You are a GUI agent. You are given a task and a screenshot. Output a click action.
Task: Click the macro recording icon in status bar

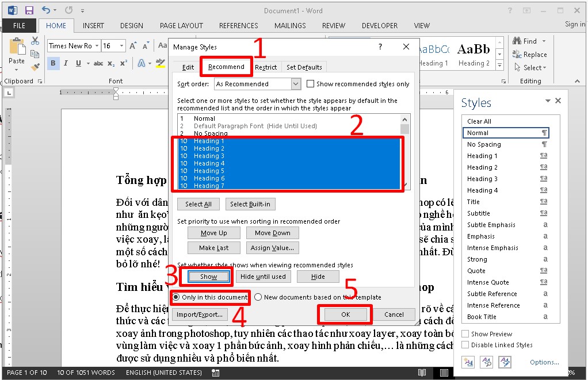215,373
